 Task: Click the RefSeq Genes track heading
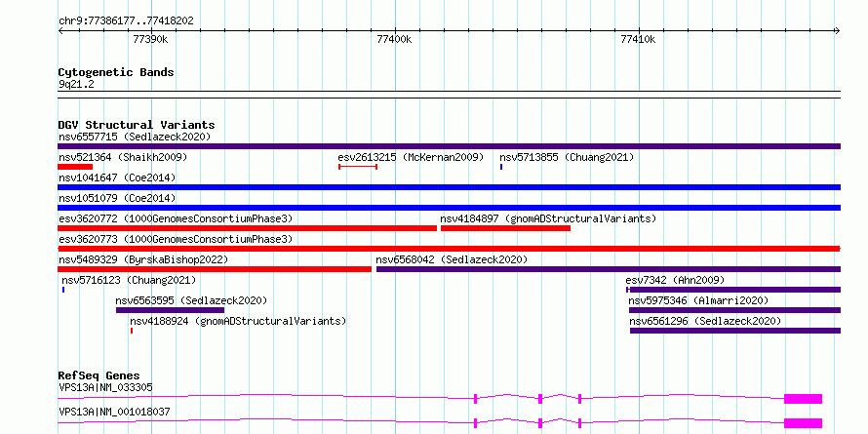pyautogui.click(x=99, y=375)
